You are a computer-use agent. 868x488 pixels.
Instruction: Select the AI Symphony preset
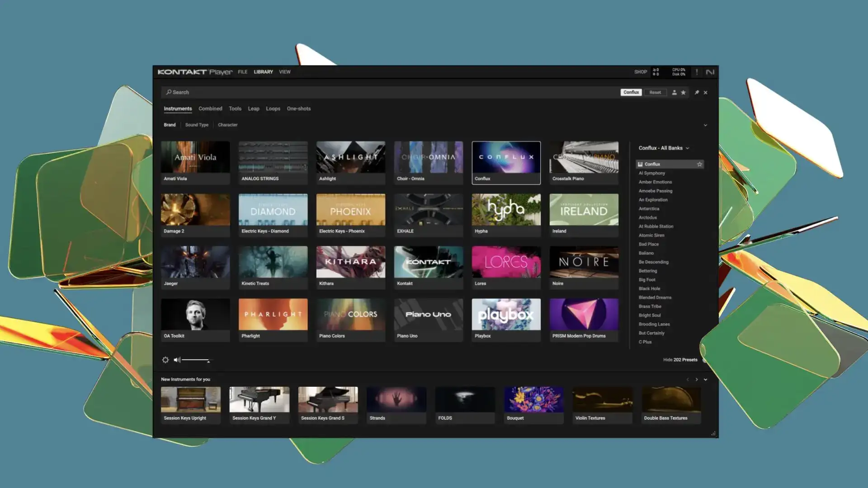pos(651,173)
